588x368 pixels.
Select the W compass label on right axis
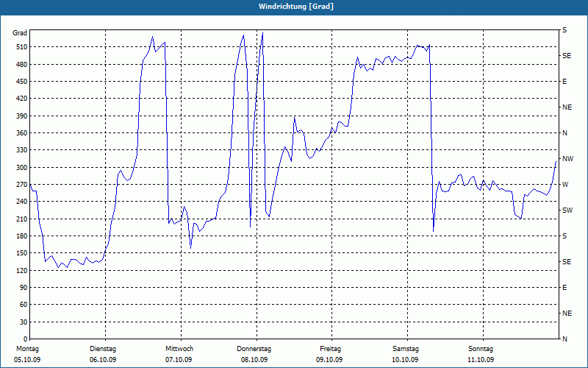(565, 185)
